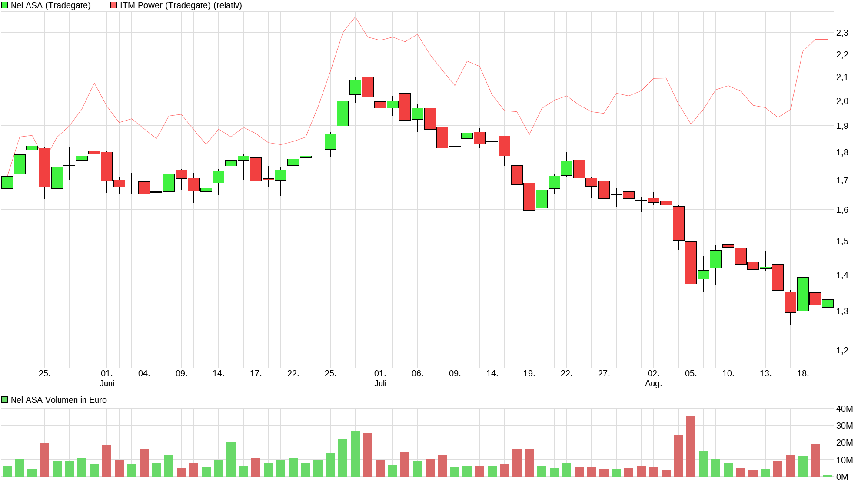Click the last green candlestick on right
The image size is (868, 486).
click(828, 303)
